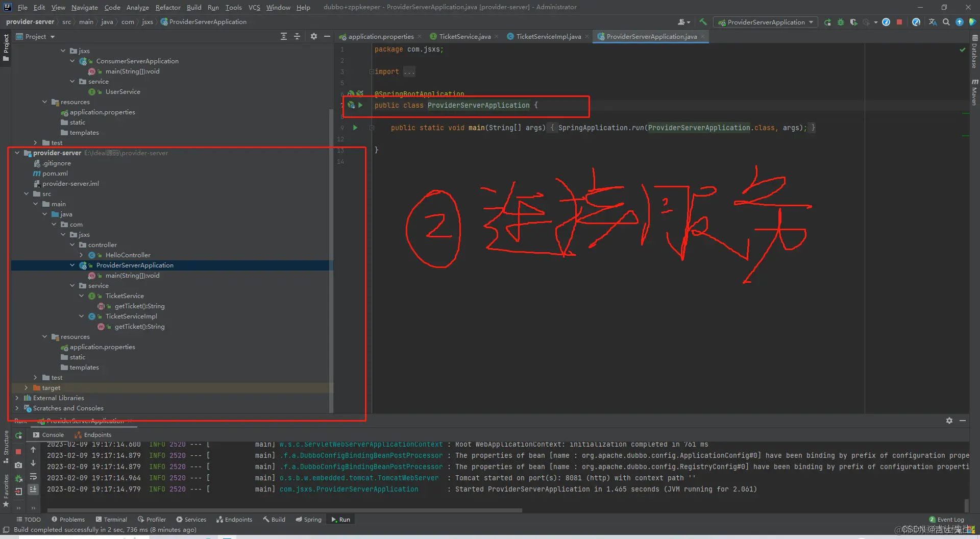Click the run gutter arrow on the class line
This screenshot has width=980, height=539.
(x=360, y=105)
